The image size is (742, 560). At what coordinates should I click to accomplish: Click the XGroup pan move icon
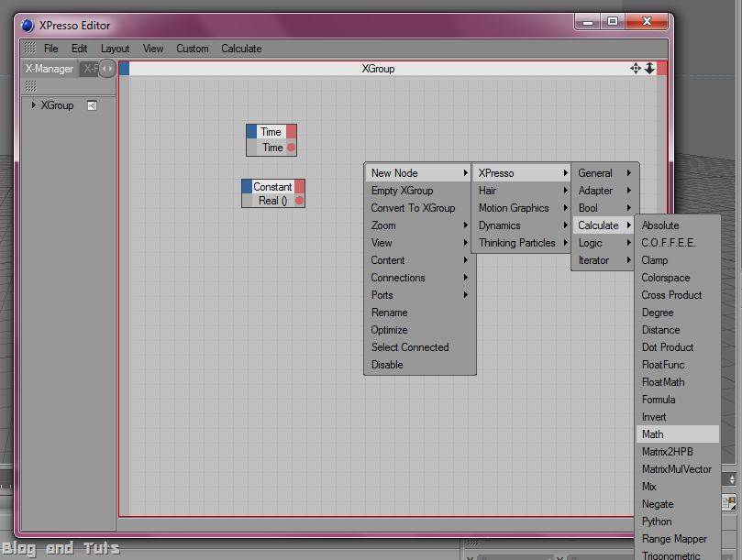tap(636, 68)
